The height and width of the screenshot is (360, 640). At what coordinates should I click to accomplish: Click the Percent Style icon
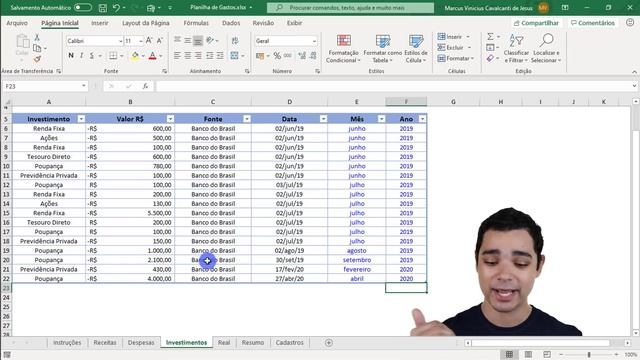277,56
